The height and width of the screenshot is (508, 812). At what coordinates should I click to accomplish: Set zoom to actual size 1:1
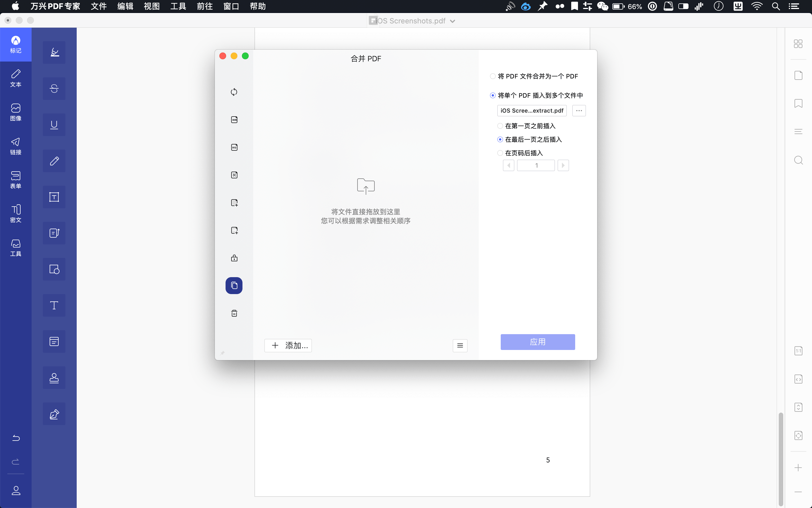(x=798, y=351)
